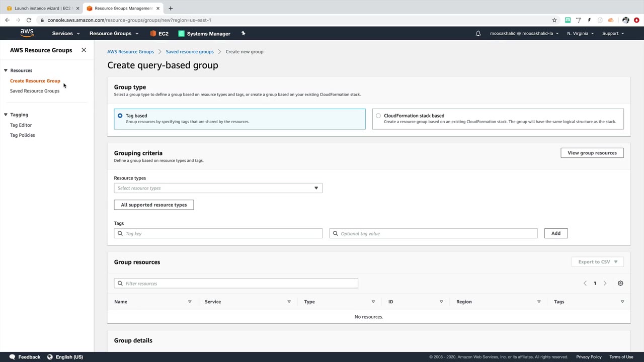Select CloudFormation stack based group type
Image resolution: width=644 pixels, height=362 pixels.
coord(498,119)
